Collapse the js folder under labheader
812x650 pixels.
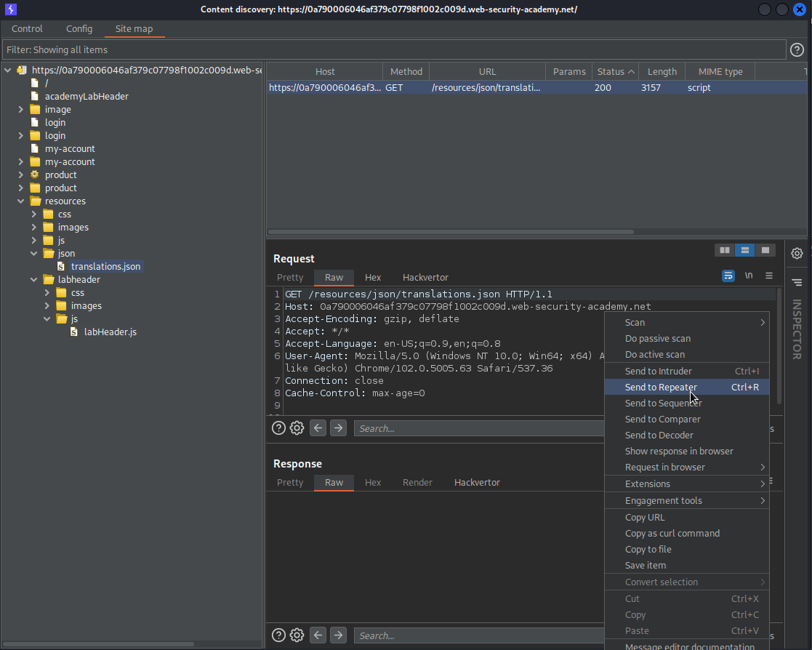(x=47, y=318)
